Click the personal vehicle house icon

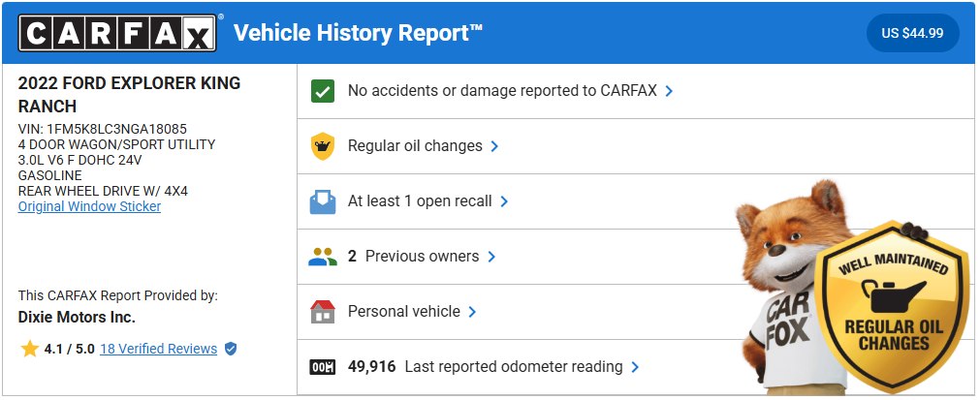tap(322, 312)
